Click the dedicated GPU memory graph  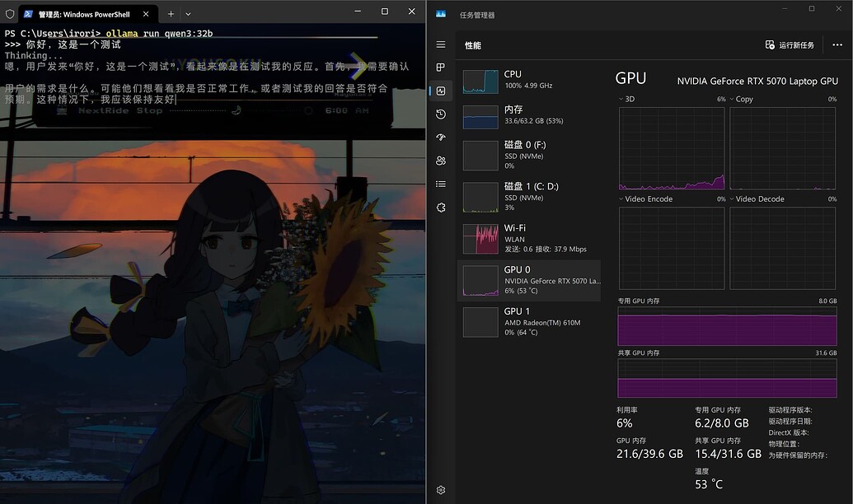[x=727, y=326]
